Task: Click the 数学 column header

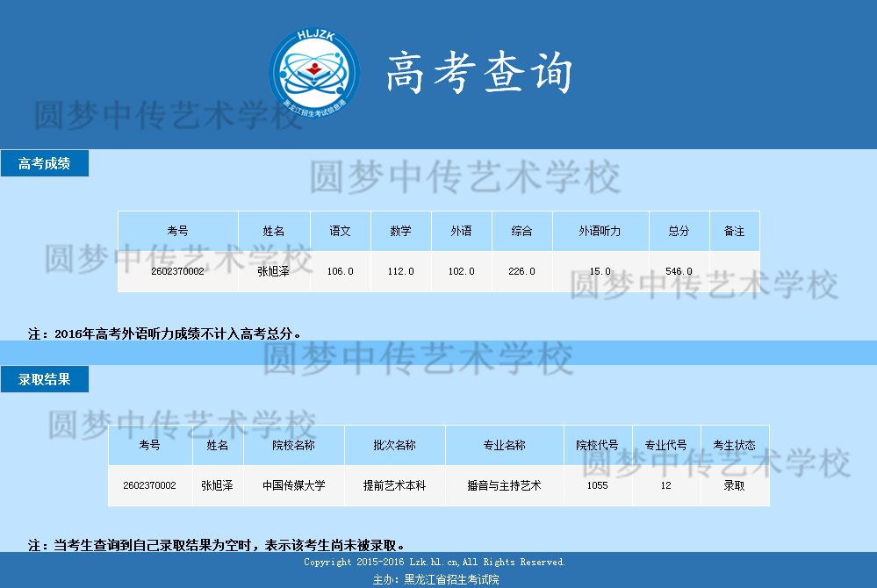Action: tap(401, 231)
